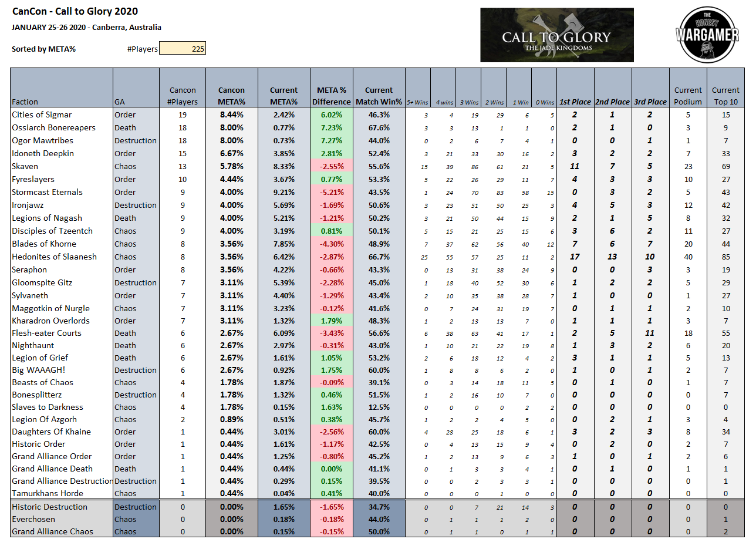This screenshot has height=549, width=756.
Task: Click the Skaven 1st Place value 11
Action: [x=575, y=166]
